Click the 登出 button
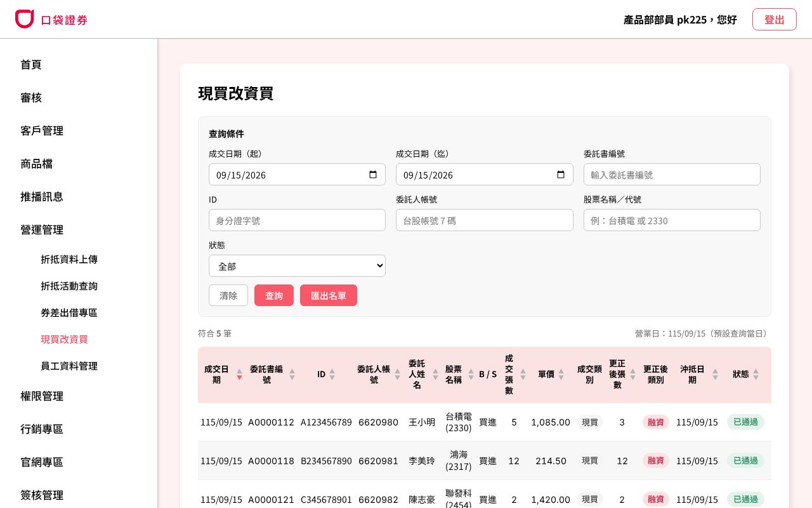Image resolution: width=812 pixels, height=508 pixels. tap(774, 19)
